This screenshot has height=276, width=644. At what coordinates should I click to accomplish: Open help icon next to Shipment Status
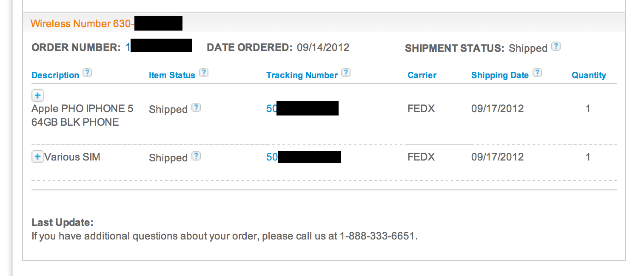point(556,46)
